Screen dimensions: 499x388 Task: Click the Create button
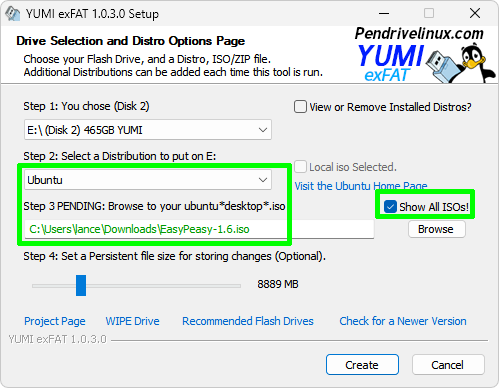(362, 365)
